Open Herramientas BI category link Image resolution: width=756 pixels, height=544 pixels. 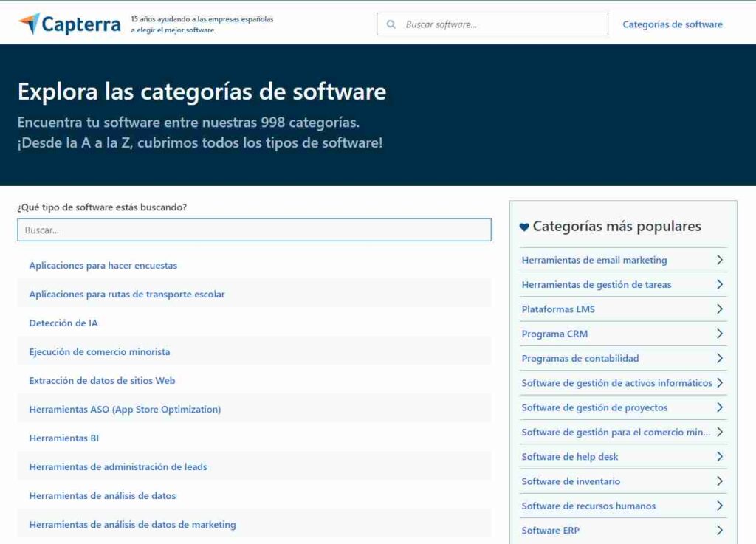point(63,438)
